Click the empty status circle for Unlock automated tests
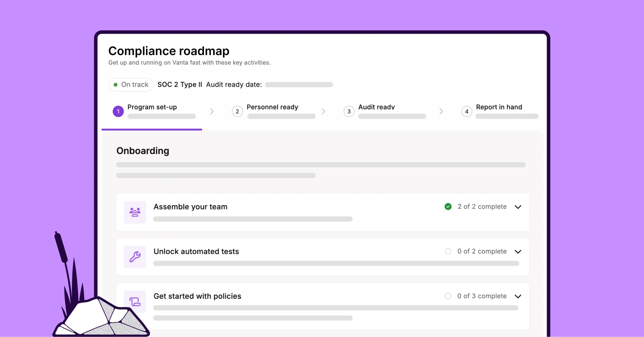The height and width of the screenshot is (337, 644). click(x=448, y=251)
